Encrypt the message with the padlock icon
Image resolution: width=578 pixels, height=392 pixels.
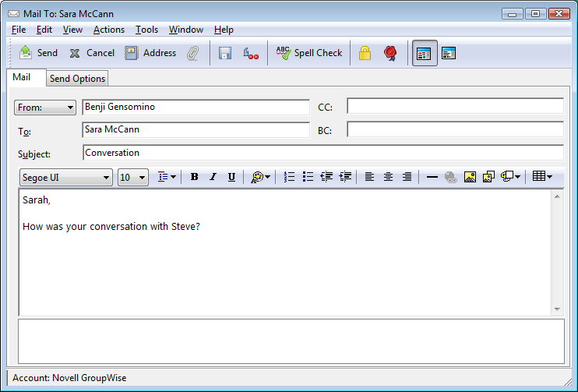(365, 53)
